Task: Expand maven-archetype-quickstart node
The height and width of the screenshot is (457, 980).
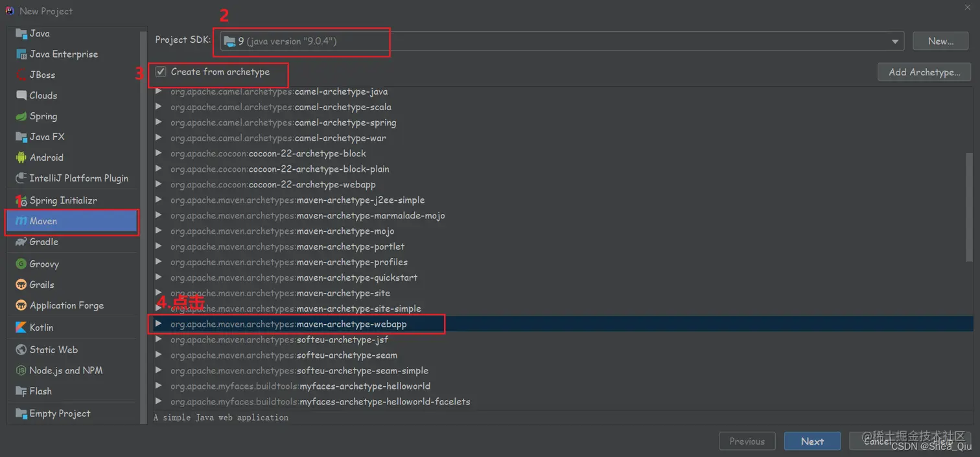Action: pos(159,277)
